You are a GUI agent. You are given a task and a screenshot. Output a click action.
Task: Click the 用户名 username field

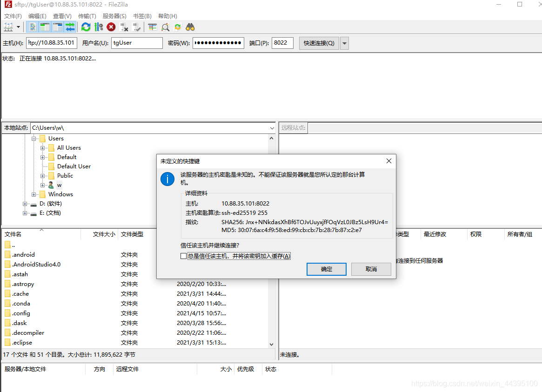(x=137, y=43)
